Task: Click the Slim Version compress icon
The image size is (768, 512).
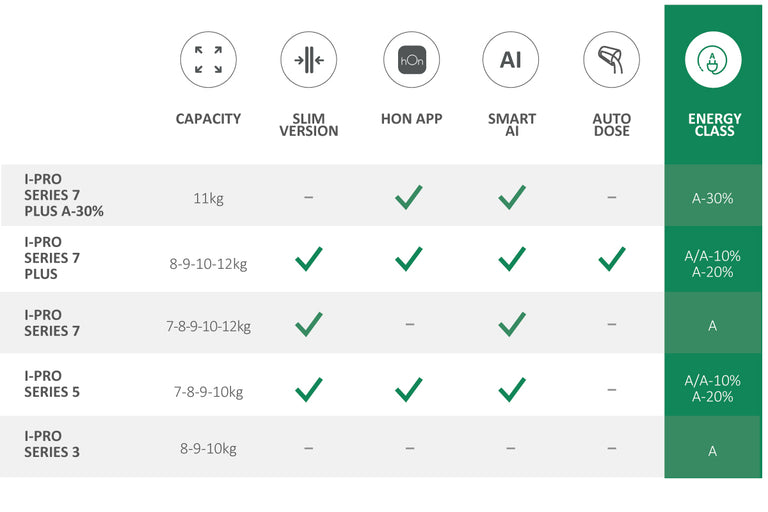Action: point(309,59)
